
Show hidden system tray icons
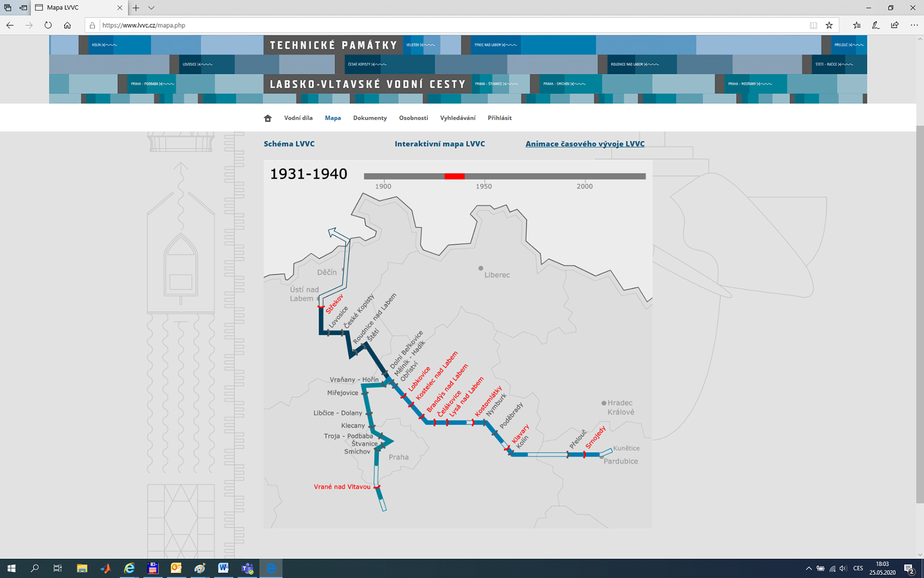(x=808, y=568)
